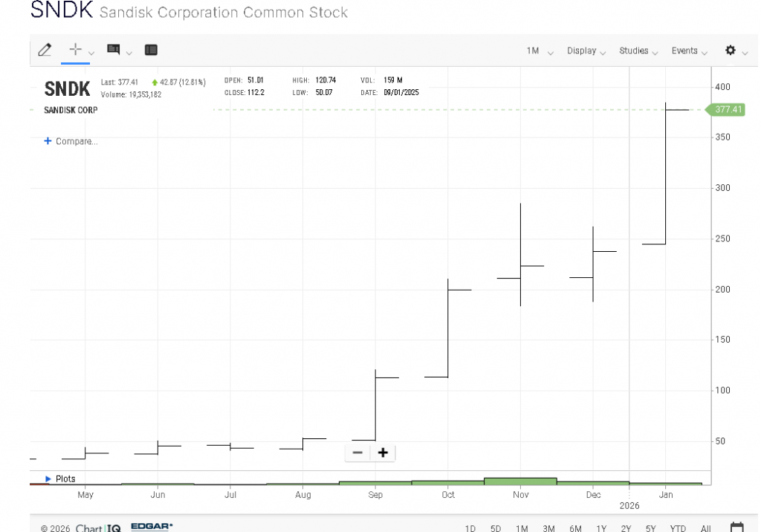Viewport: 761px width, 532px height.
Task: Select the pencil drawing tool
Action: point(45,51)
